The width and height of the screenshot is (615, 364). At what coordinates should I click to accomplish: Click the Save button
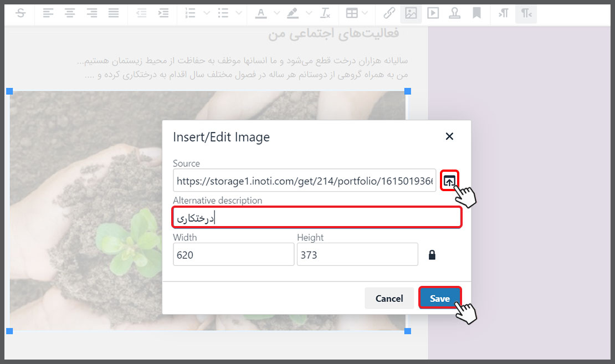(x=440, y=298)
